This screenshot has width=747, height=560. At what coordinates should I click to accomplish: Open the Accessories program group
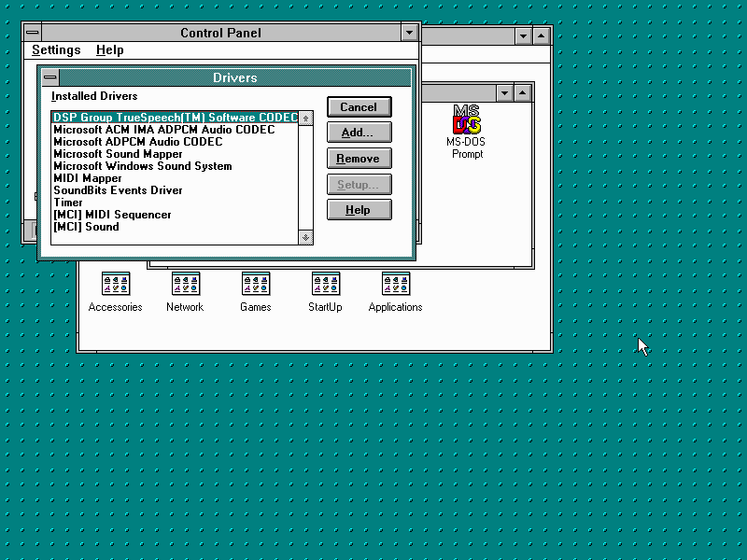pyautogui.click(x=115, y=285)
